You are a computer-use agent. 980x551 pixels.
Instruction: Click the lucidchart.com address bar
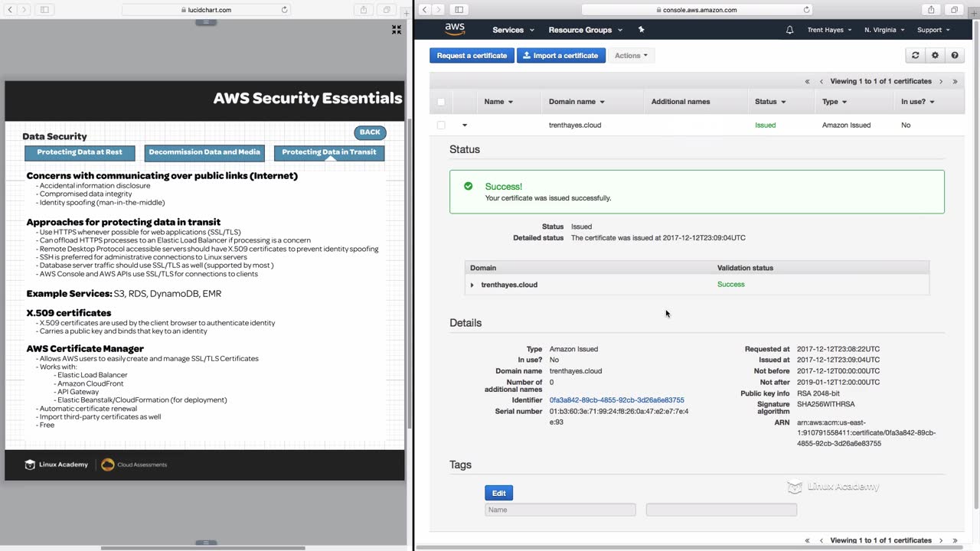tap(205, 10)
